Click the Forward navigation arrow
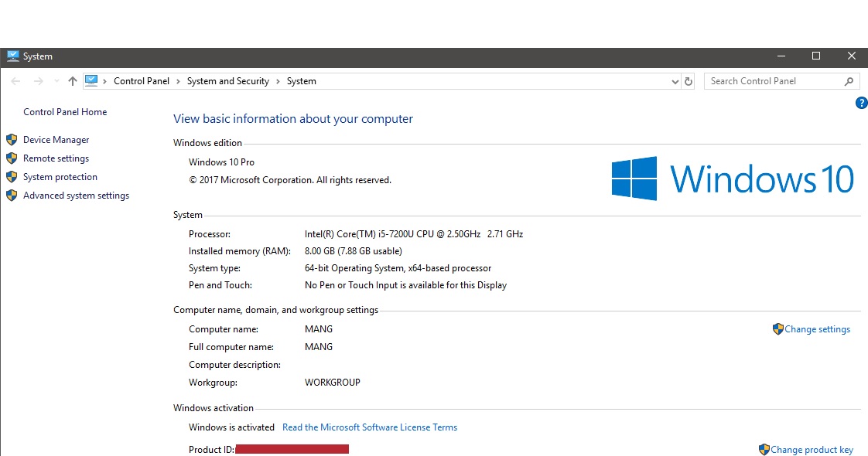The image size is (868, 456). coord(38,81)
